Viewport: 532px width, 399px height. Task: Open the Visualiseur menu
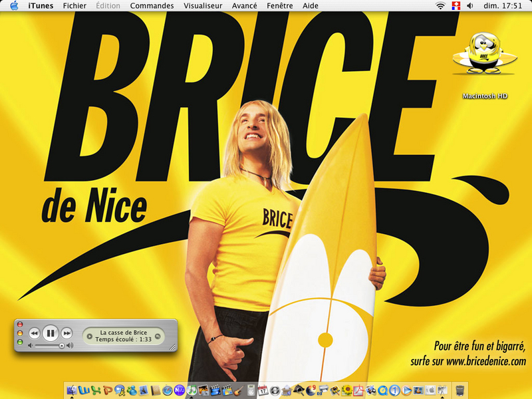203,6
